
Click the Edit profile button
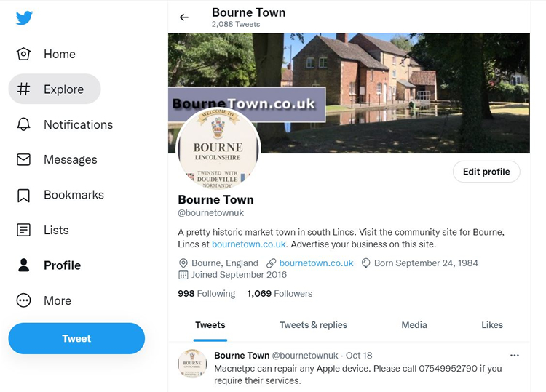point(486,172)
